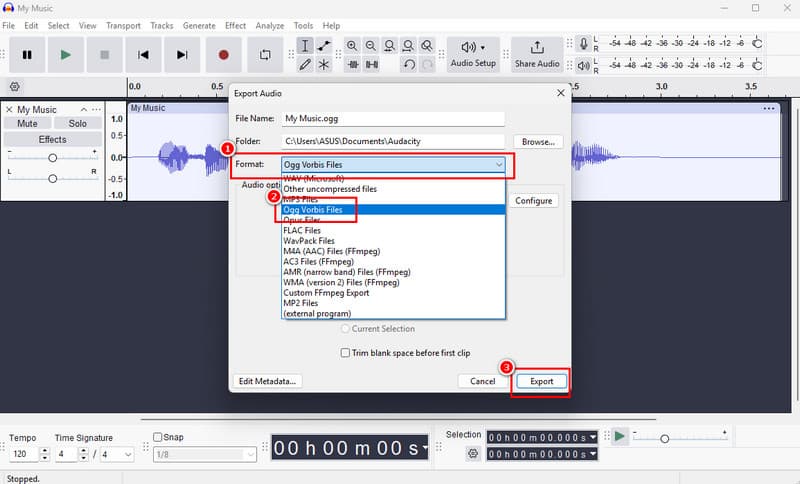Mute the My Music track
This screenshot has height=484, width=800.
(x=27, y=123)
